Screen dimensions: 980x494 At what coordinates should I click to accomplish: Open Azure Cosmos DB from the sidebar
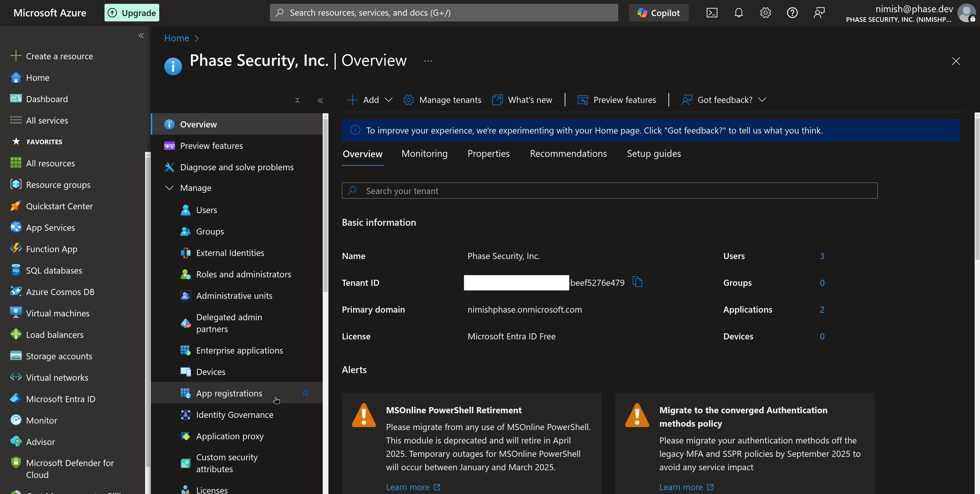[60, 292]
